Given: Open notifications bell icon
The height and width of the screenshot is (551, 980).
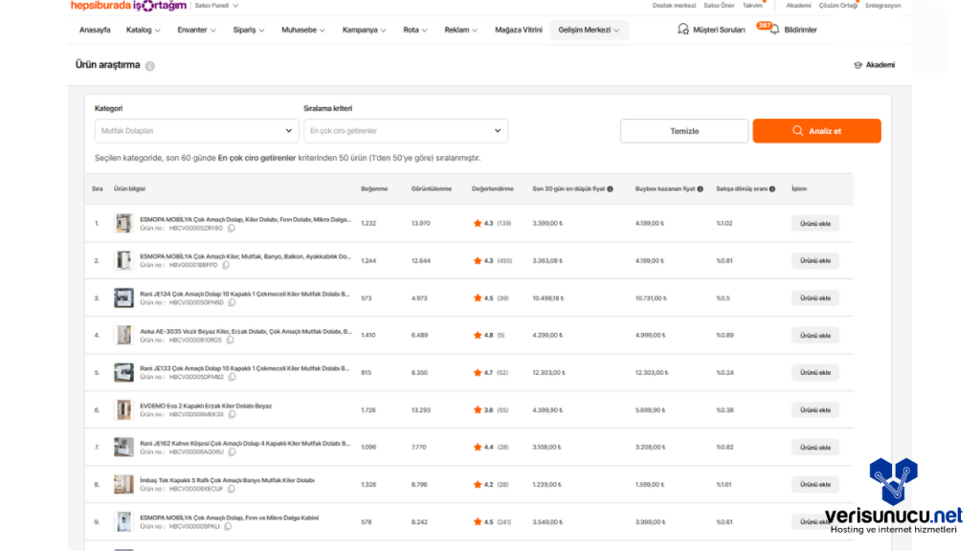Looking at the screenshot, I should (774, 30).
